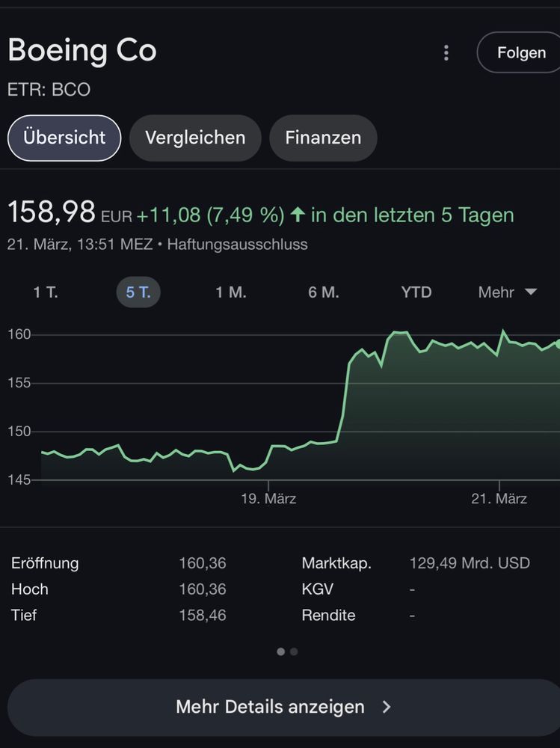Image resolution: width=560 pixels, height=748 pixels.
Task: Click the green up arrow icon
Action: pos(297,215)
